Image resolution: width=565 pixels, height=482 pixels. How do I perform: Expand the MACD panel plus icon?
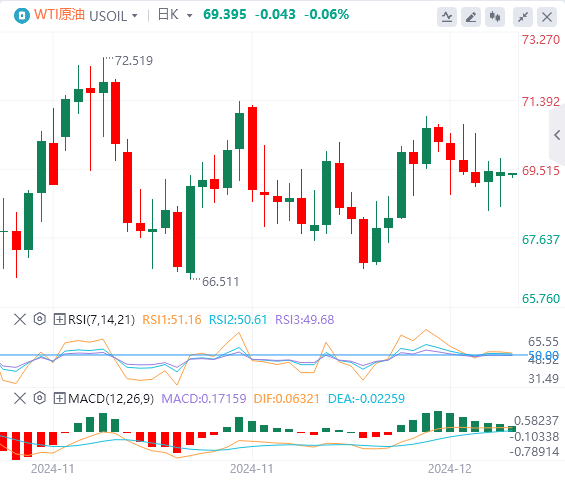[59, 398]
